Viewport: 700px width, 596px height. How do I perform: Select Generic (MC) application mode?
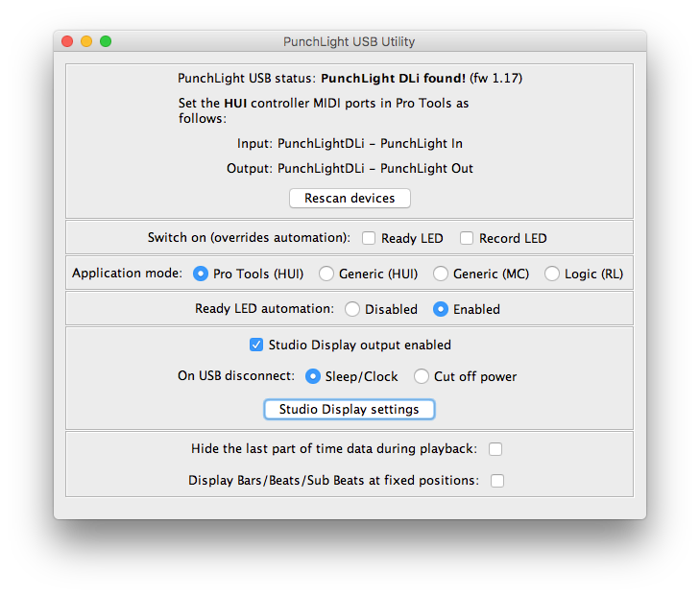pos(441,274)
